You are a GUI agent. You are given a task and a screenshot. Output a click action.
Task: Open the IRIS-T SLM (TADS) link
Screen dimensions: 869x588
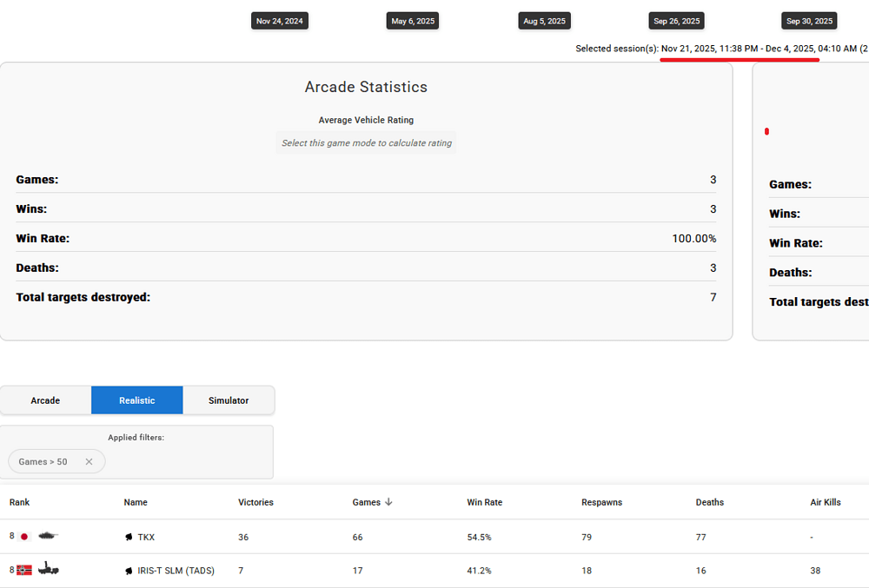pyautogui.click(x=176, y=571)
